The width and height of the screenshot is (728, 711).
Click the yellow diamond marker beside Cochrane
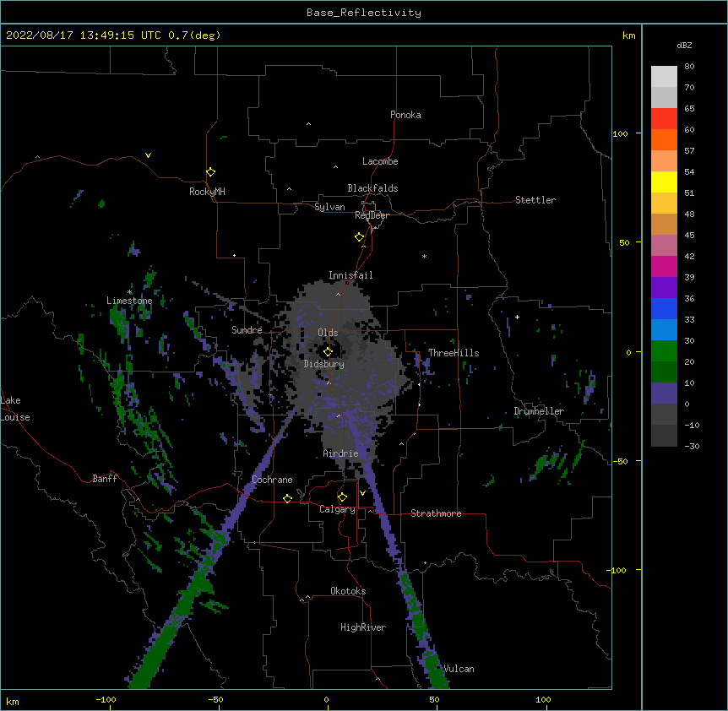(x=287, y=498)
